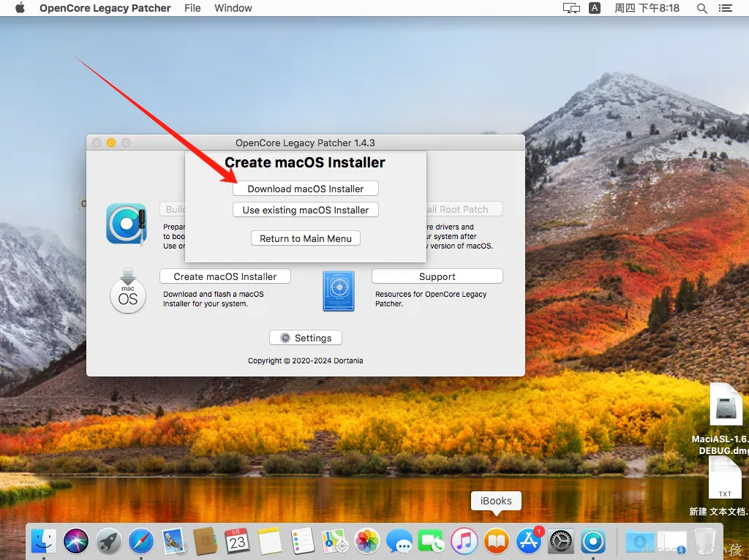Open Maps from the Dock
This screenshot has height=560, width=749.
coord(334,542)
